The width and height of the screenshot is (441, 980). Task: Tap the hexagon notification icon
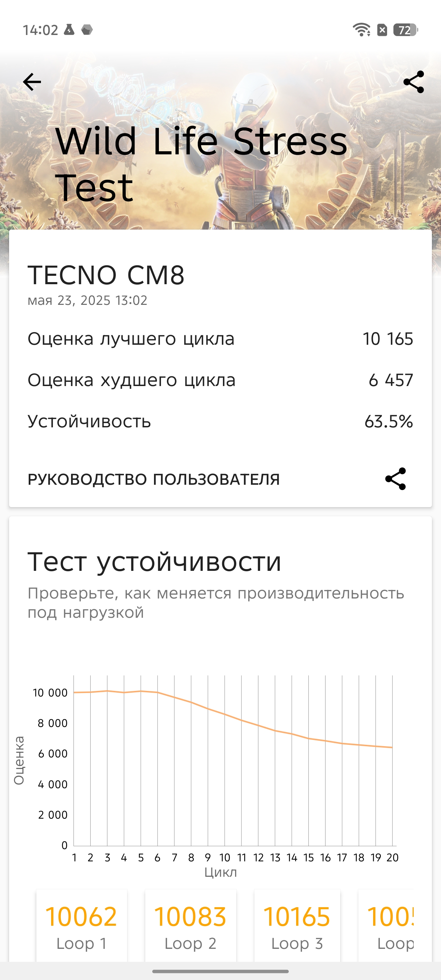point(87,30)
